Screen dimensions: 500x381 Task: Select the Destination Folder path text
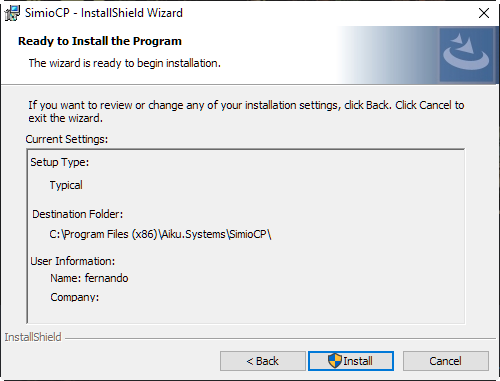click(x=160, y=234)
